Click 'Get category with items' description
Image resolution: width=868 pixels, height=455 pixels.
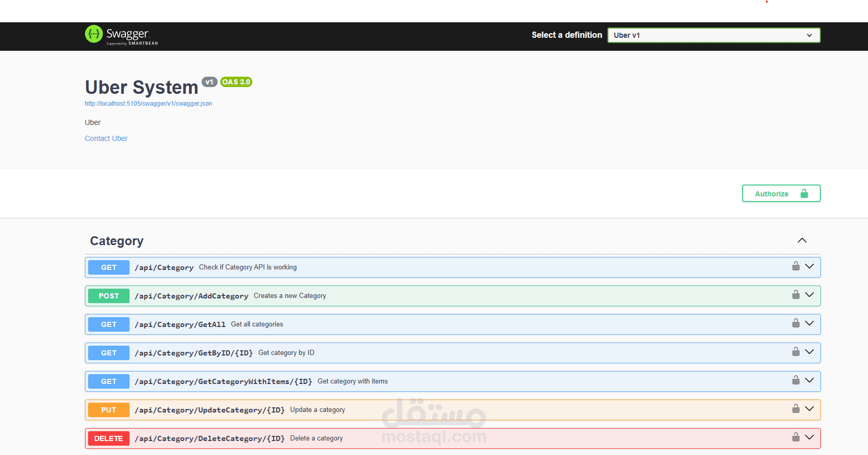click(352, 381)
